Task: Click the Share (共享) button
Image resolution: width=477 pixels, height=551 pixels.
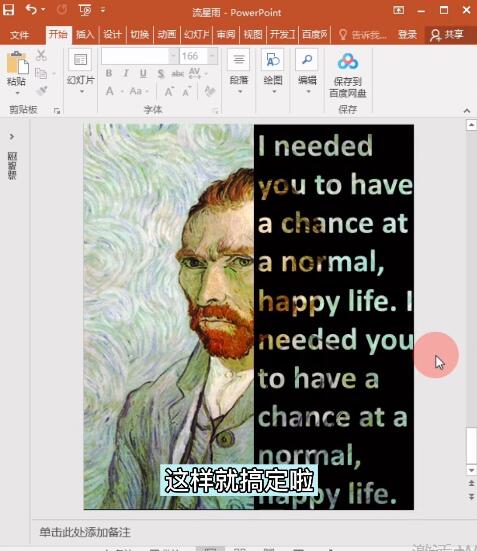Action: pyautogui.click(x=447, y=34)
